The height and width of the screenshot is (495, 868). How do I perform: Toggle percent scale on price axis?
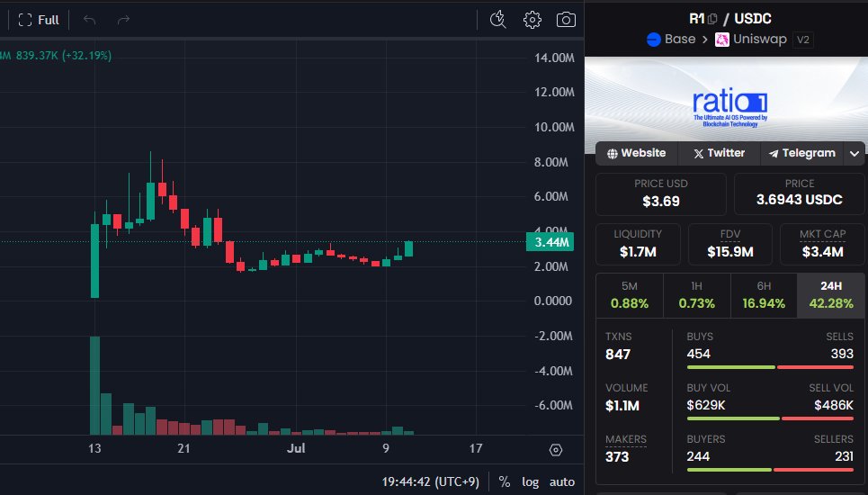coord(504,481)
